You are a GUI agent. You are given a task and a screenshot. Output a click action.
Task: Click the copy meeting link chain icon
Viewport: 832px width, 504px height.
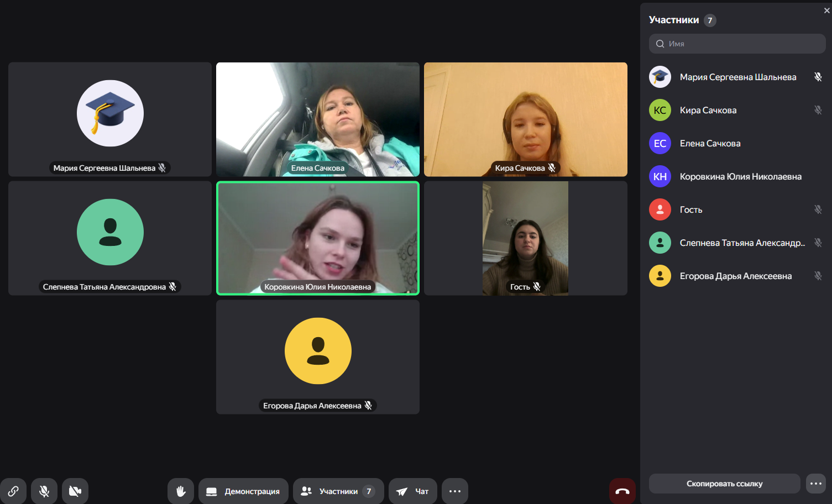[13, 491]
